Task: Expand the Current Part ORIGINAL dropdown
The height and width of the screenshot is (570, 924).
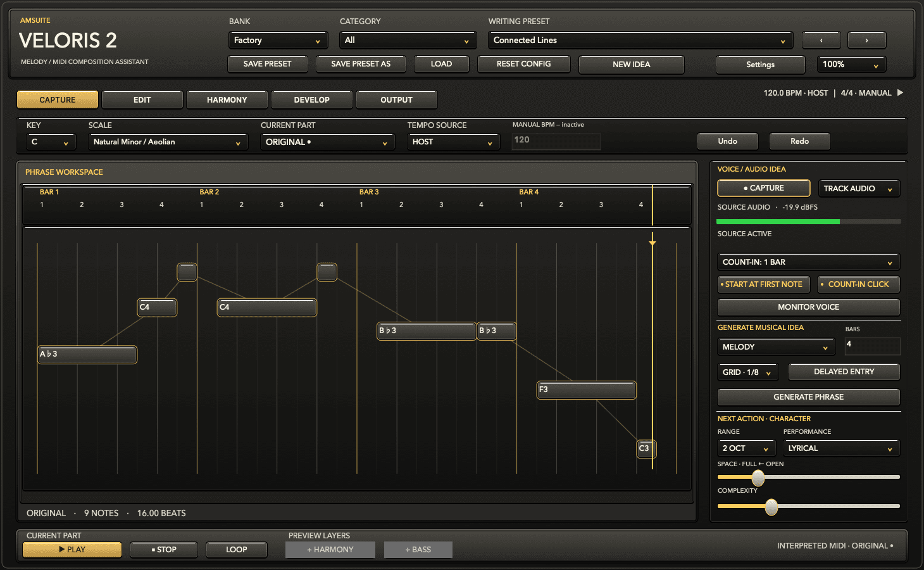Action: click(x=327, y=142)
